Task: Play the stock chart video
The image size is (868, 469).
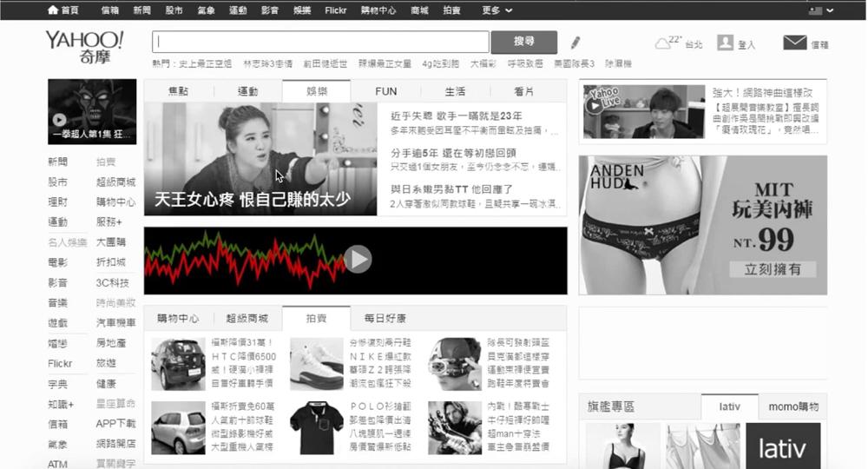Action: tap(357, 259)
